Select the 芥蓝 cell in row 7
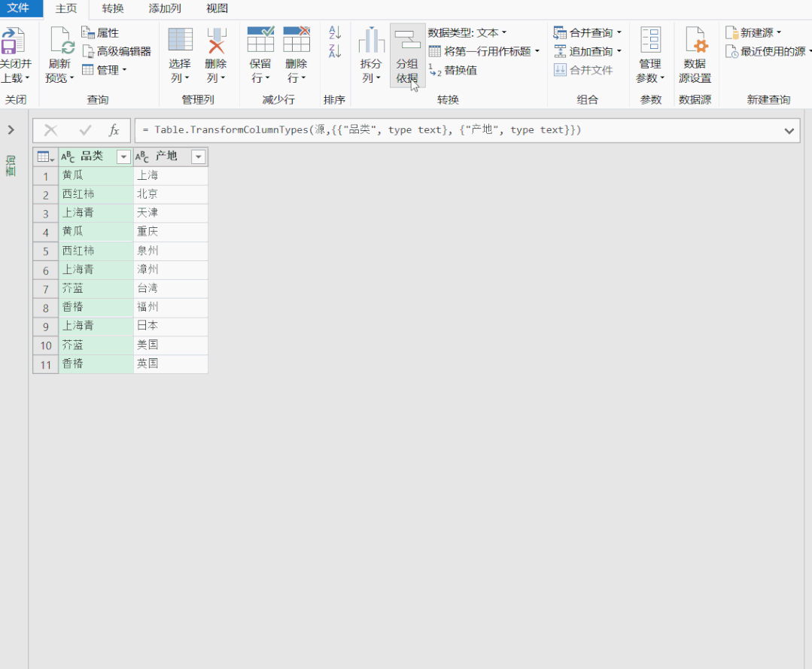The height and width of the screenshot is (669, 812). point(96,288)
